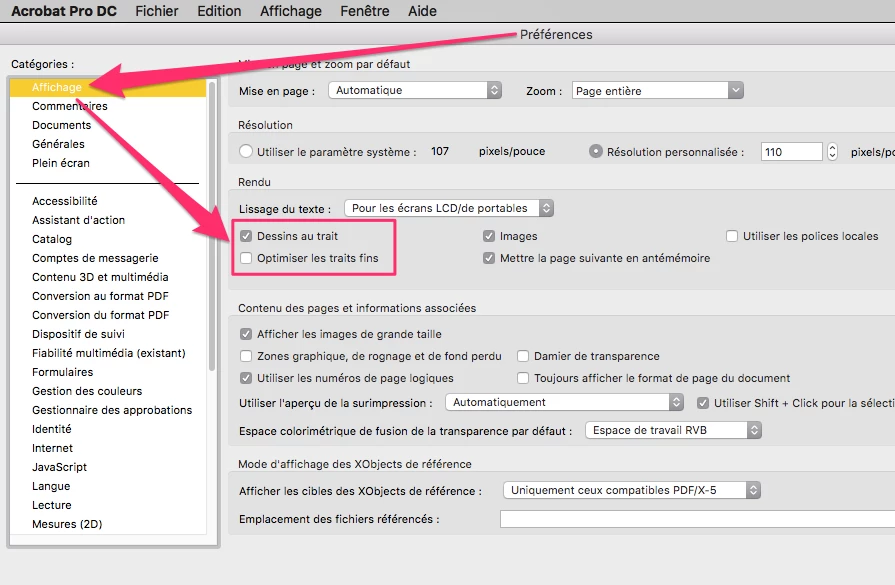This screenshot has width=895, height=585.
Task: Open aperçu de la surimpression dropdown
Action: point(565,402)
